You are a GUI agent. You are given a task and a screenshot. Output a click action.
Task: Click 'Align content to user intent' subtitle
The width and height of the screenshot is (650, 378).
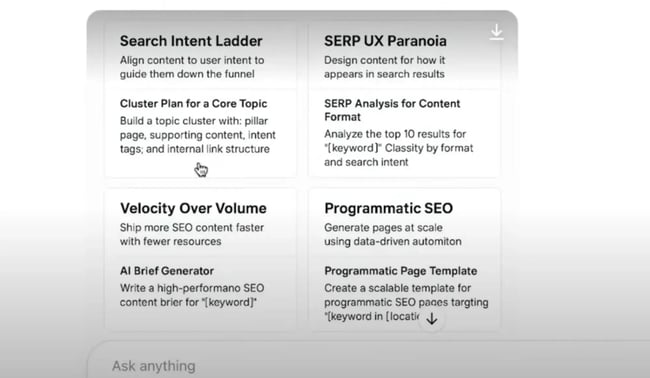pos(192,67)
